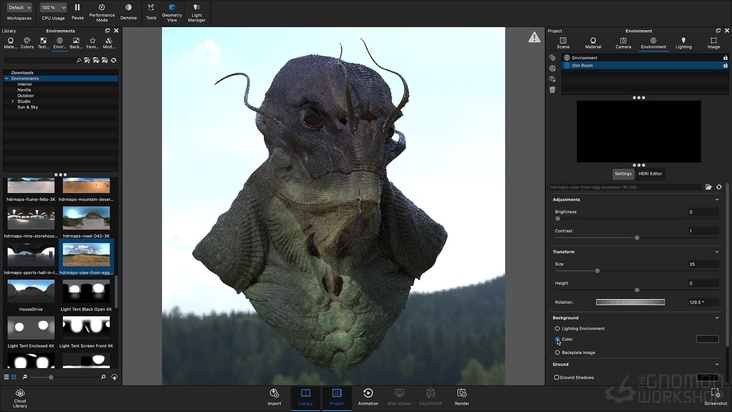
Task: Collapse the Ground section
Action: click(717, 364)
